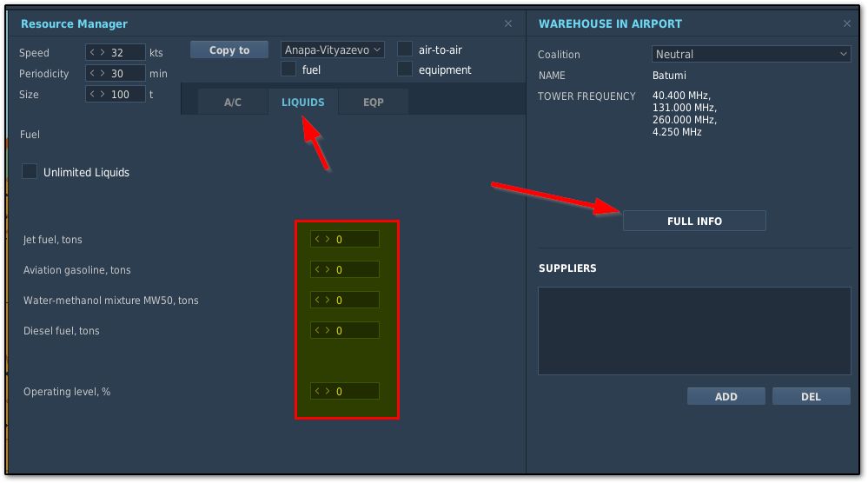Screen dimensions: 868x483
Task: Check the fuel checkbox
Action: tap(288, 69)
